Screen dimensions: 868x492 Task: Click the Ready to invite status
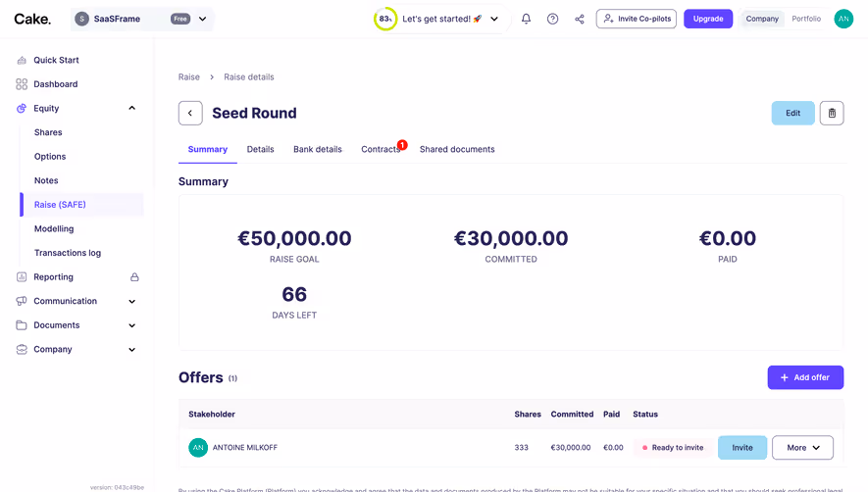[x=673, y=448]
